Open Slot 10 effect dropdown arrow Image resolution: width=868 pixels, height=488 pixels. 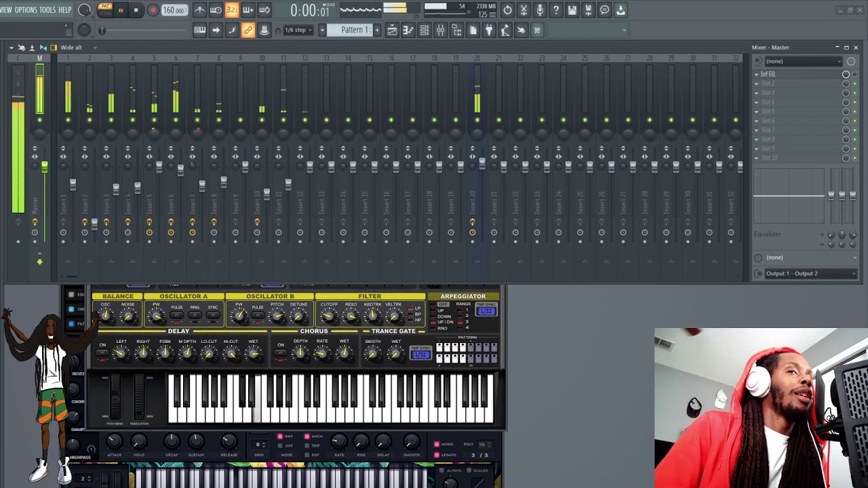click(757, 158)
